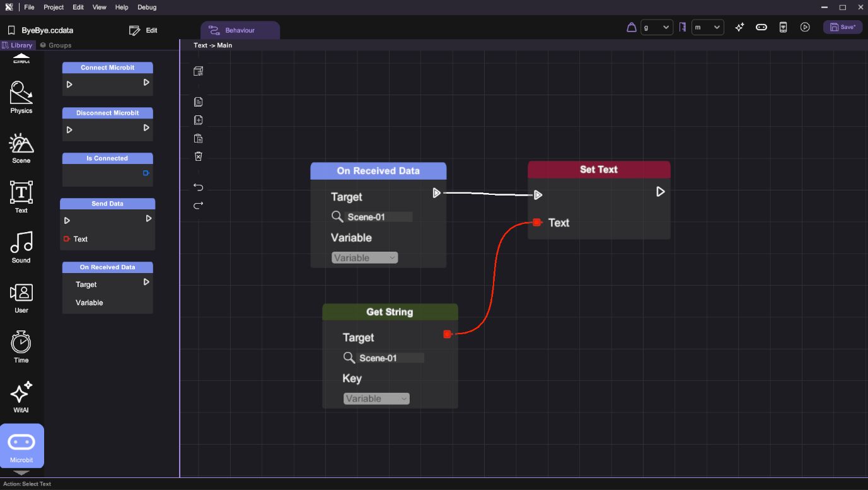This screenshot has height=490, width=868.
Task: Open the Physics node category
Action: (21, 97)
